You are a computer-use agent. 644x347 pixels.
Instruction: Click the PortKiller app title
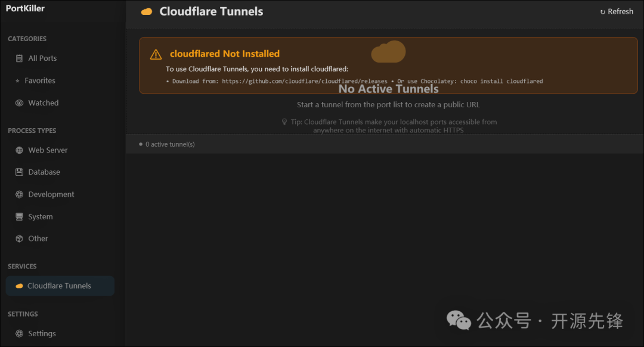point(24,8)
